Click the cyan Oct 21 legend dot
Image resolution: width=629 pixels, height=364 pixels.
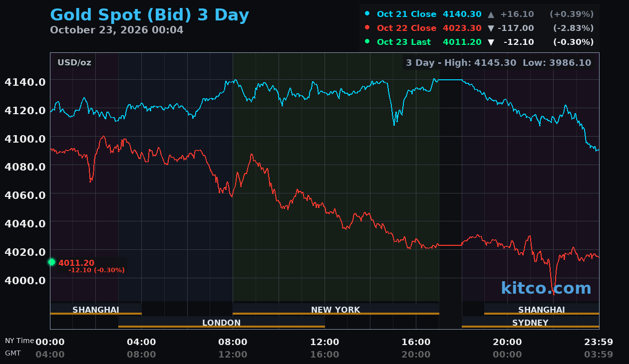click(367, 14)
